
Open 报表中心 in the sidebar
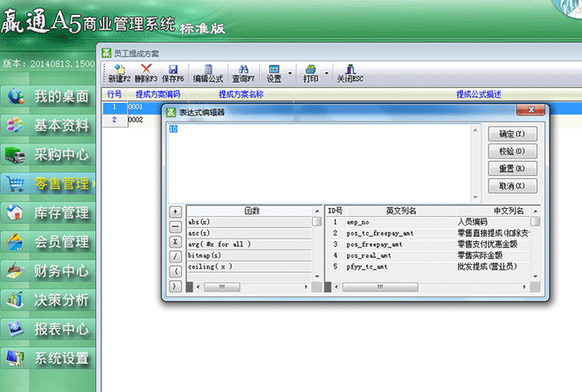tap(48, 329)
